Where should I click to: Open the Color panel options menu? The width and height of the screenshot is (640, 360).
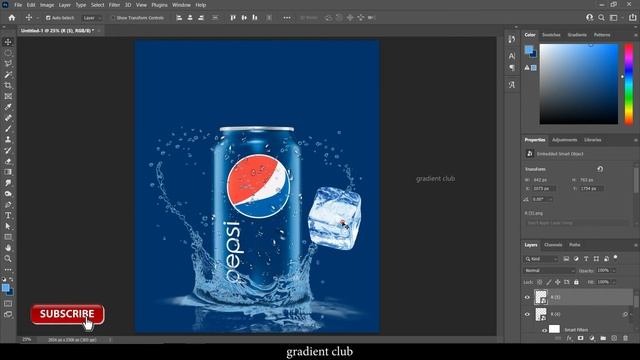point(636,35)
